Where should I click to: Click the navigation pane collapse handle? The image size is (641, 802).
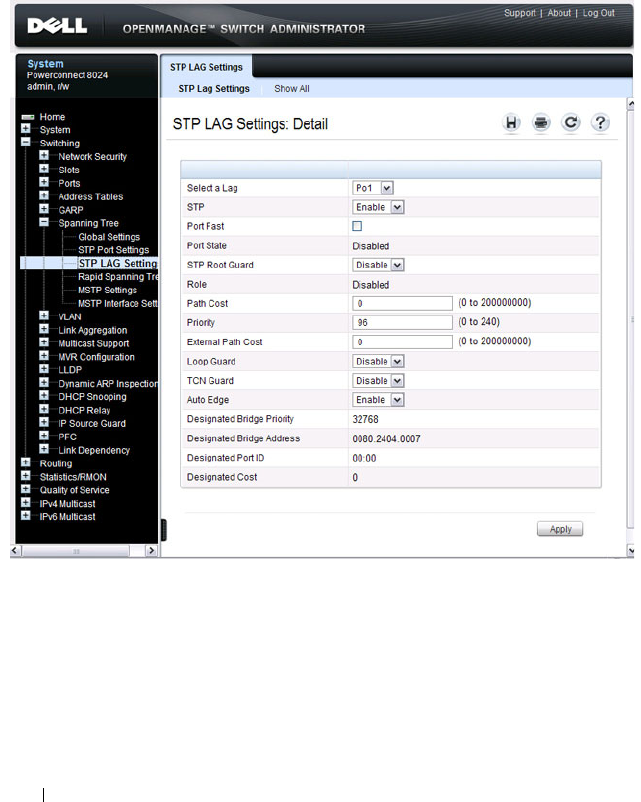point(164,530)
